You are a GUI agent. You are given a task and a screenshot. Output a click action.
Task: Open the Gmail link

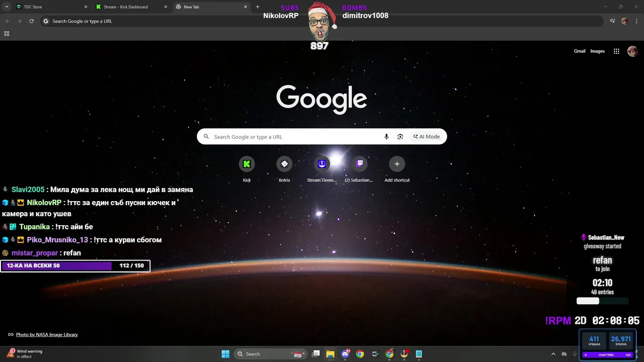tap(580, 51)
